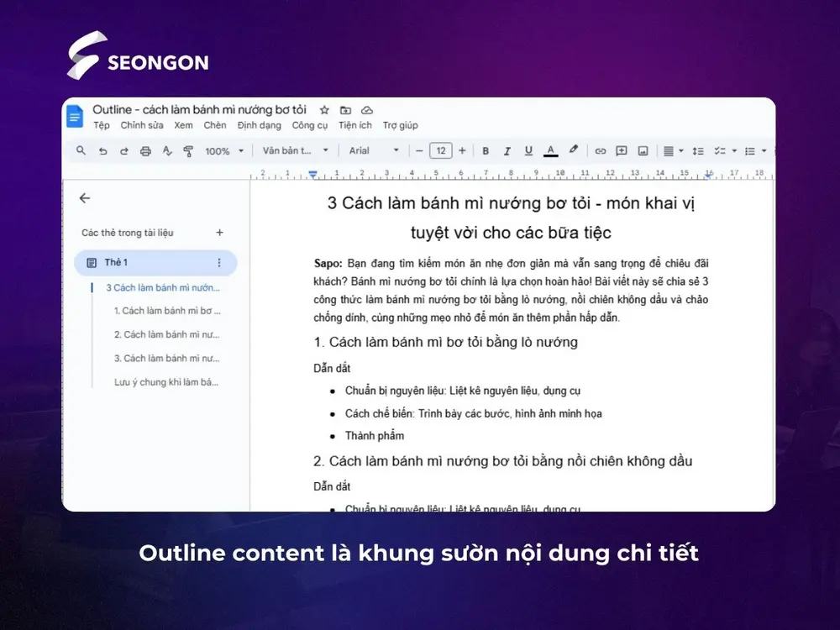Open the search menus magnifier icon
840x630 pixels.
coord(81,150)
